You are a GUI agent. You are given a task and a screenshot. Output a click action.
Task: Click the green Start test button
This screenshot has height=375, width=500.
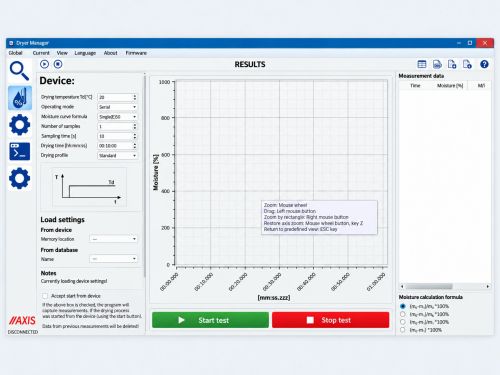(210, 320)
